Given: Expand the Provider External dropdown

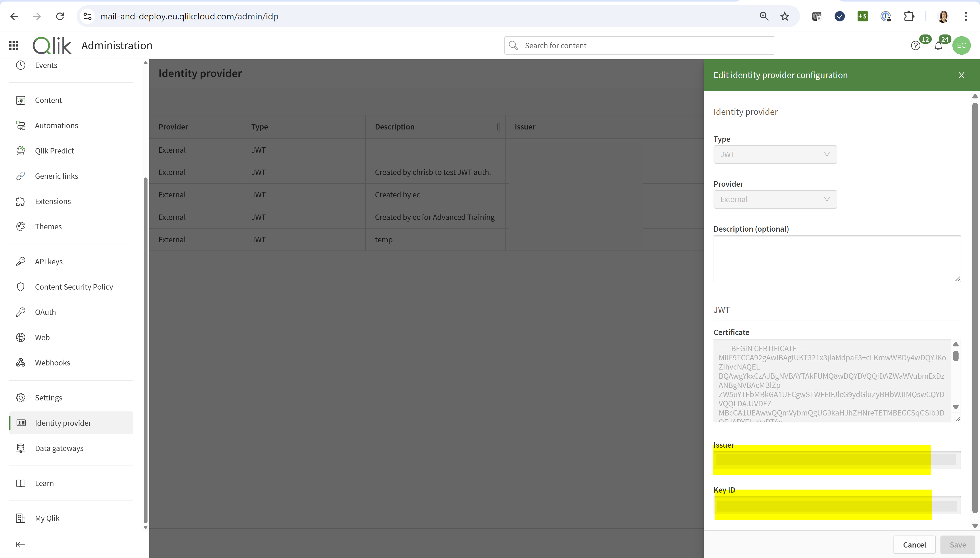Looking at the screenshot, I should pyautogui.click(x=775, y=199).
